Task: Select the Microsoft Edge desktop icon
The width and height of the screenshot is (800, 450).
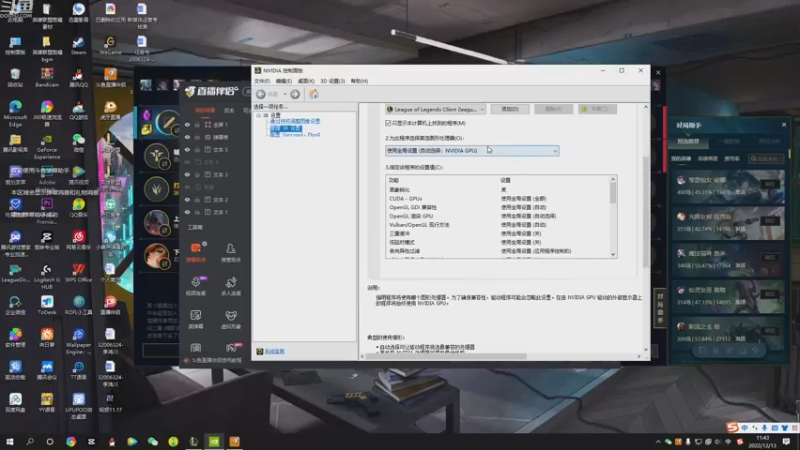Action: [x=15, y=113]
